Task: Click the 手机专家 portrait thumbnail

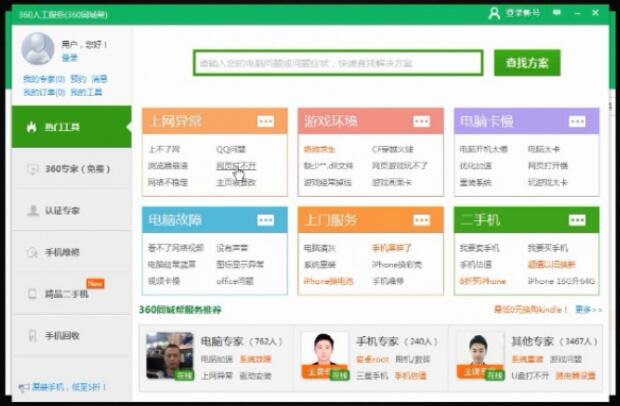Action: (x=325, y=356)
